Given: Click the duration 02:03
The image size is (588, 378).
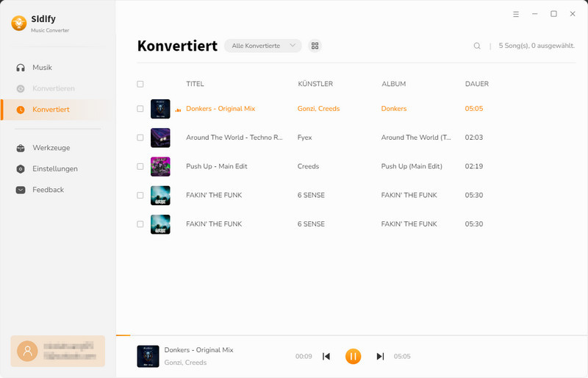Looking at the screenshot, I should point(474,138).
